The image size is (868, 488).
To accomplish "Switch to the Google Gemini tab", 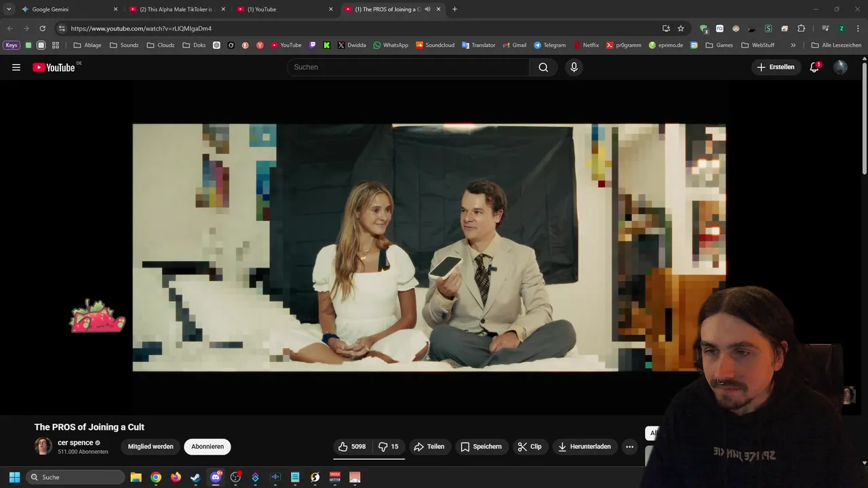I will (70, 9).
